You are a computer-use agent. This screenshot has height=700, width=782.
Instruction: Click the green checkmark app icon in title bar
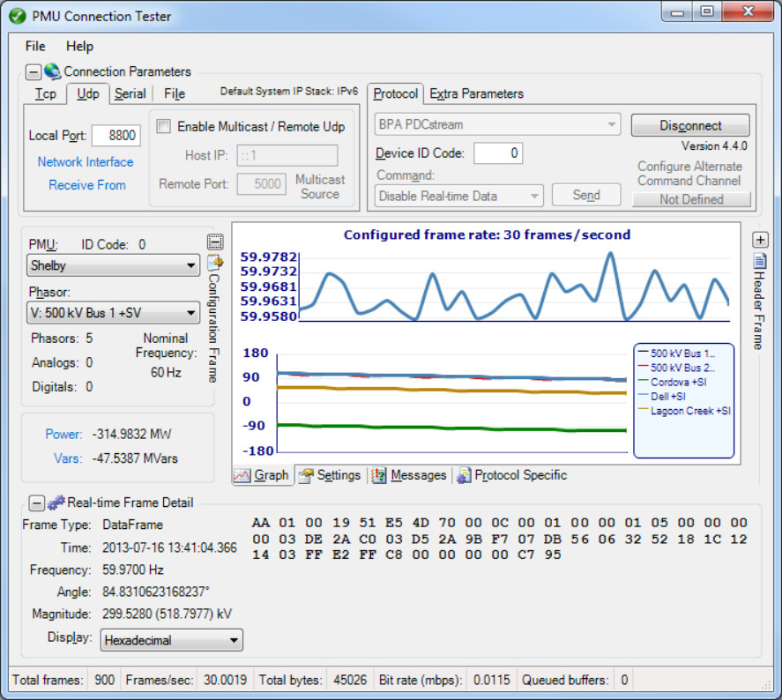point(17,16)
